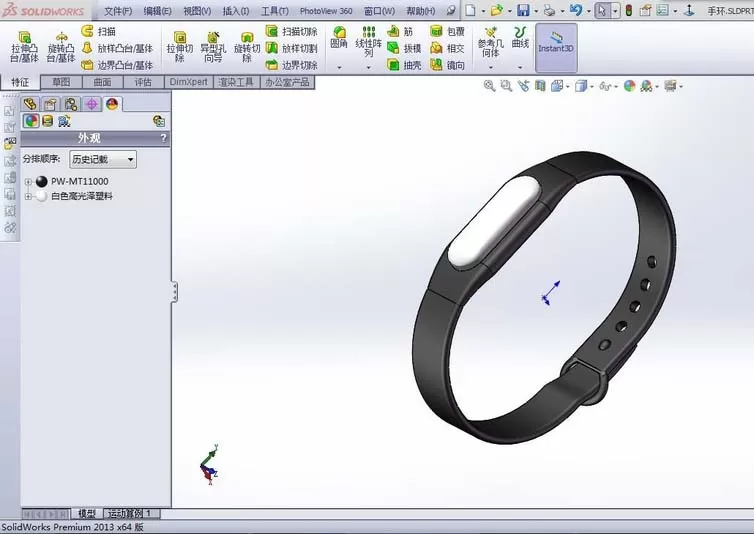Click the Wrap (包覆) tool

447,31
